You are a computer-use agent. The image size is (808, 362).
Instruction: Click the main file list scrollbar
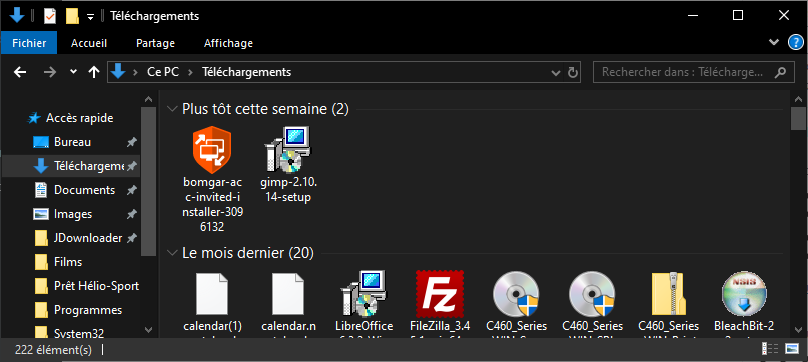pos(797,213)
